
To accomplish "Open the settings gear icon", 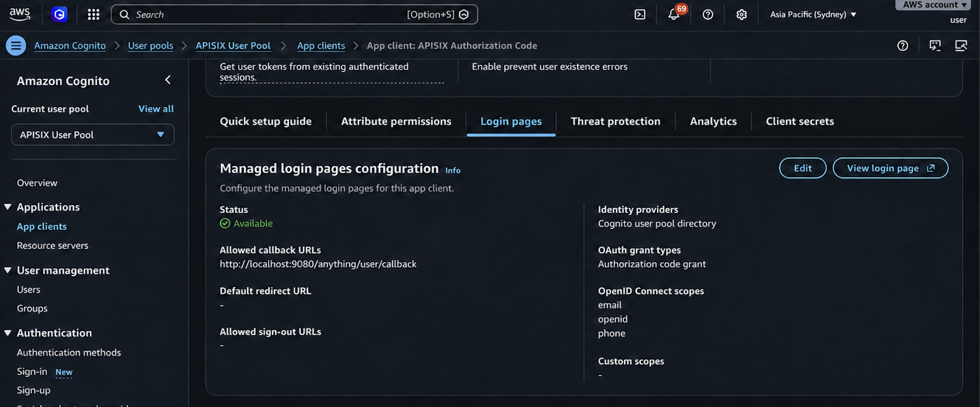I will [741, 15].
